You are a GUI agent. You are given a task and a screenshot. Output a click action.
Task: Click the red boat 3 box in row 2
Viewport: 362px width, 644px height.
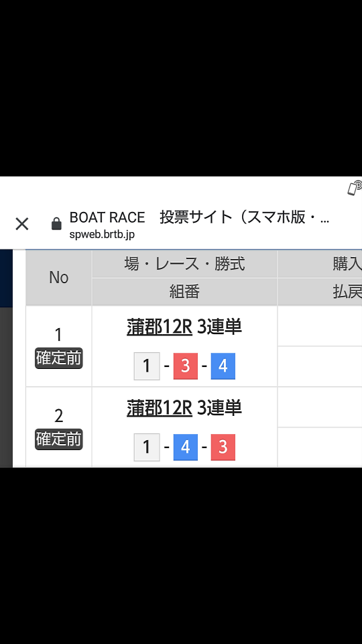tap(223, 447)
